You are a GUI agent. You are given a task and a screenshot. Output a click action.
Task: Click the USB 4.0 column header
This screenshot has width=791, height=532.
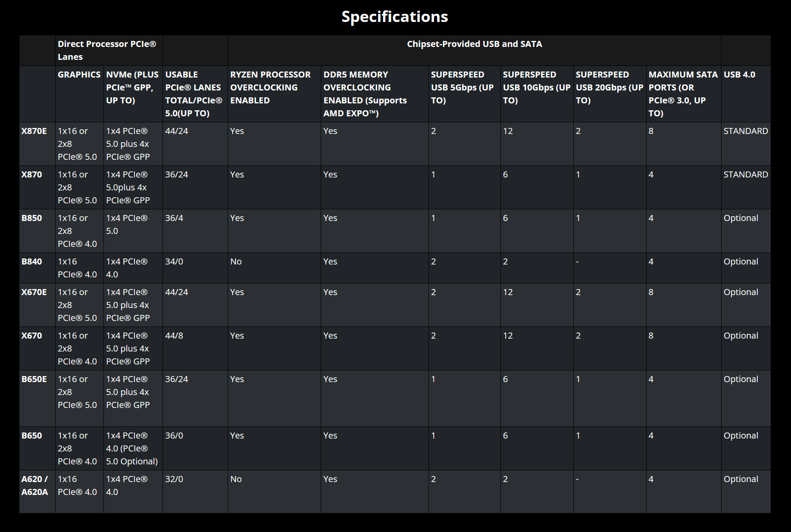click(x=746, y=94)
